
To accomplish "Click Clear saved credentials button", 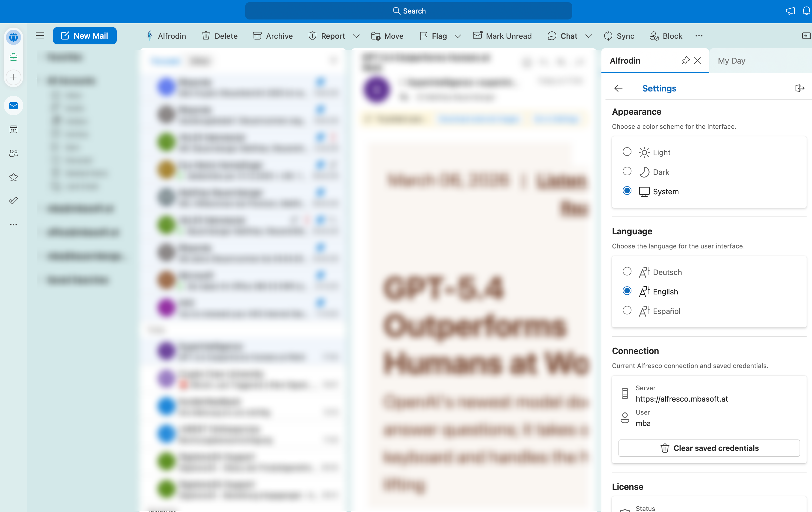I will pos(709,448).
